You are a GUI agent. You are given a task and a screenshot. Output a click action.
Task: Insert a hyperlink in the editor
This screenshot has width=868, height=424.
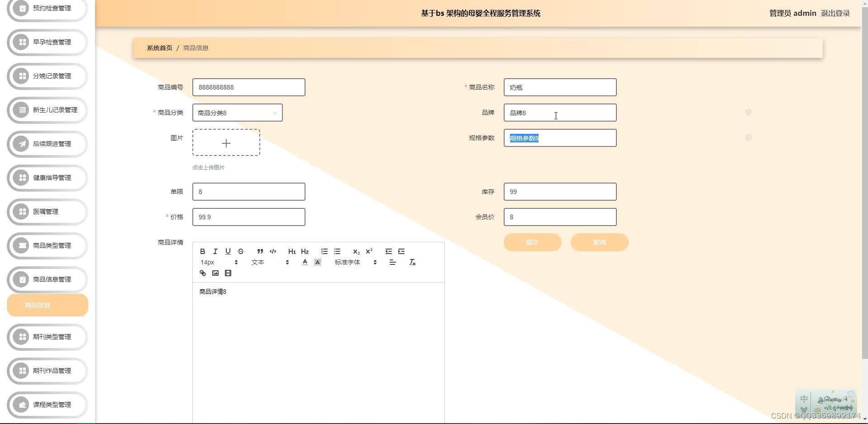[203, 273]
